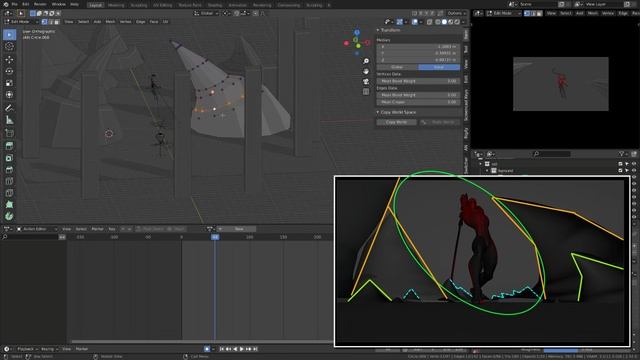
Task: Jump to the timeline end frame
Action: 255,349
